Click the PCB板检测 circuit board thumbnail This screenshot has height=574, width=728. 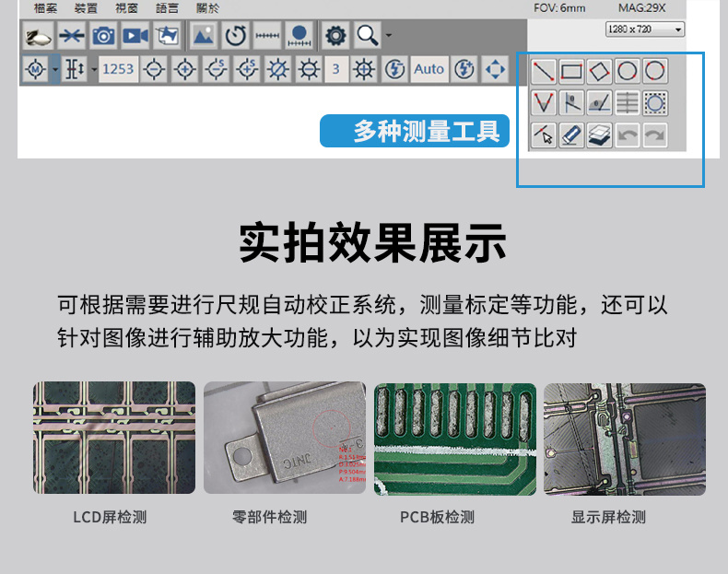(x=455, y=439)
